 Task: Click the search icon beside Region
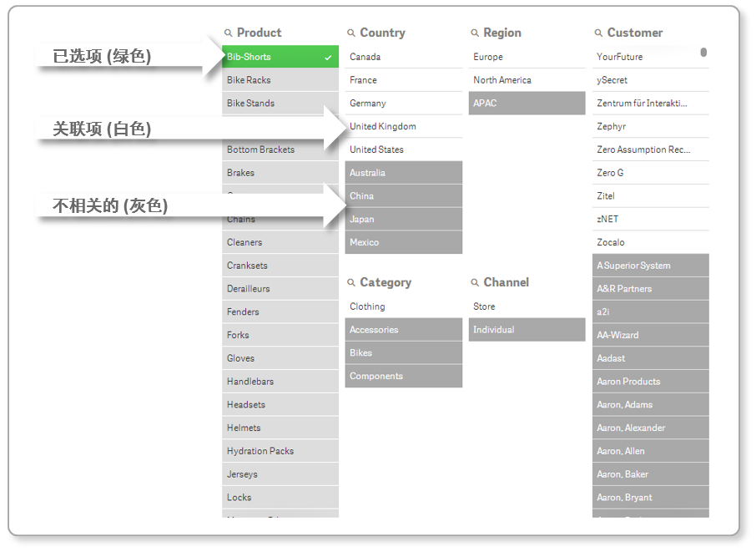475,33
